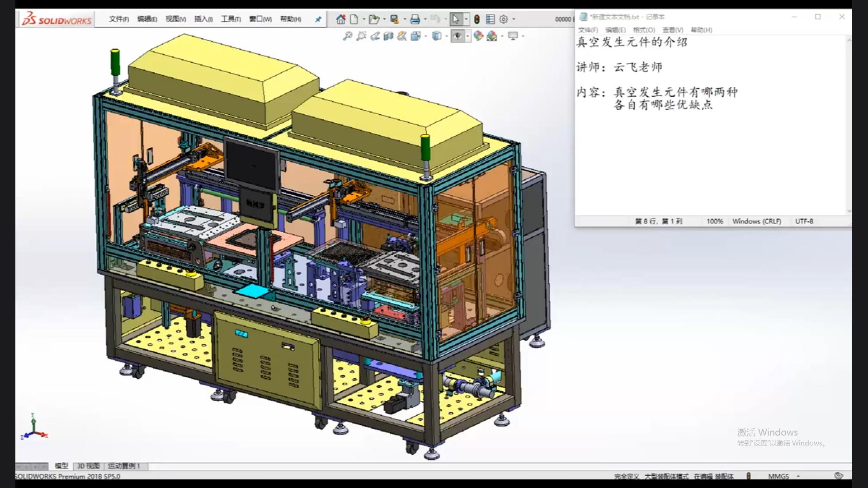Expand the View Orientation dropdown arrow
The image size is (868, 488).
[x=426, y=36]
